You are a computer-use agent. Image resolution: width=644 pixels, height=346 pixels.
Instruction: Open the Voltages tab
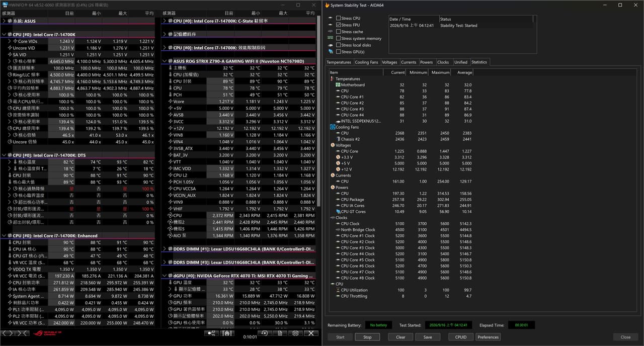point(389,62)
